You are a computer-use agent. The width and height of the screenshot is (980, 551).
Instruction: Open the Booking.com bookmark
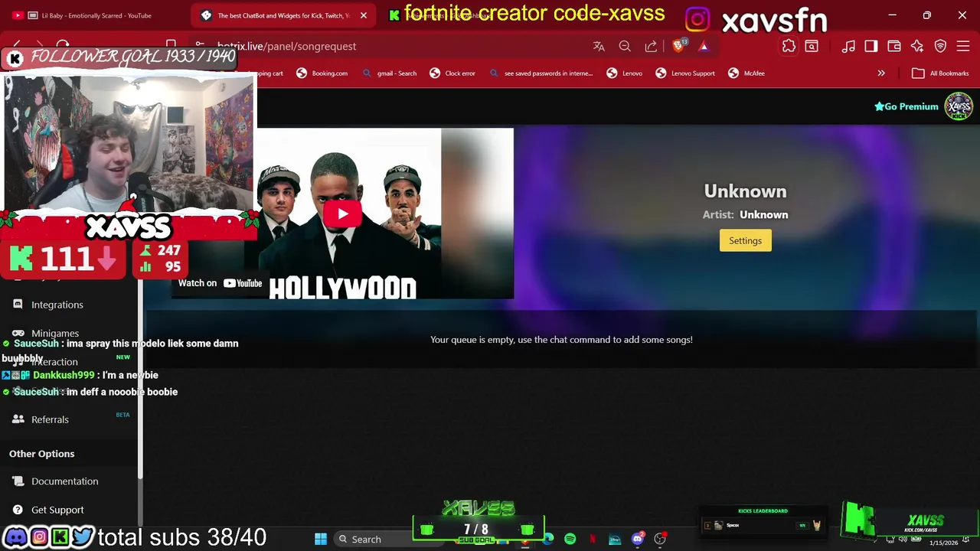point(322,73)
